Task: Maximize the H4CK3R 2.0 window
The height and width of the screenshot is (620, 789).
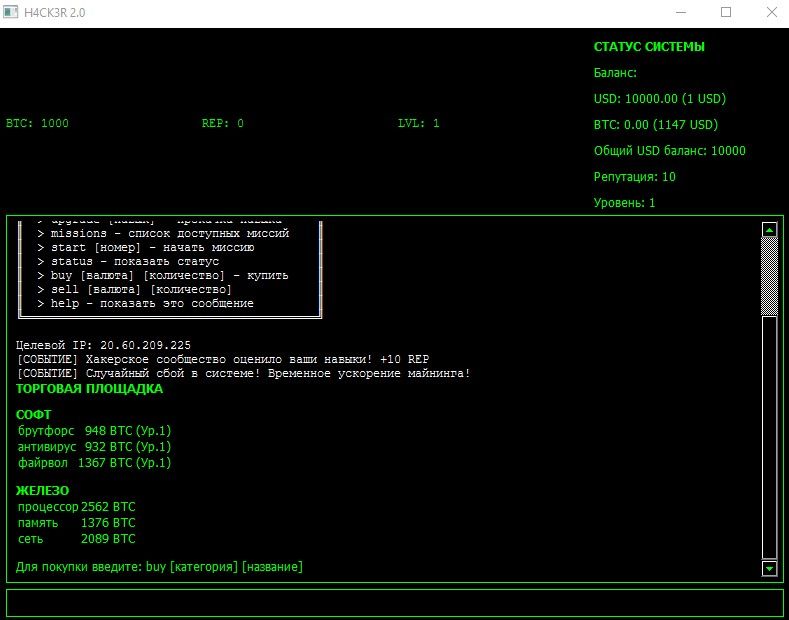Action: (x=726, y=13)
